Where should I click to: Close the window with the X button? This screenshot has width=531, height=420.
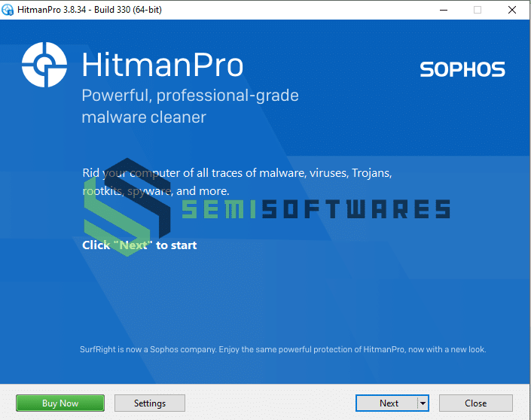512,10
